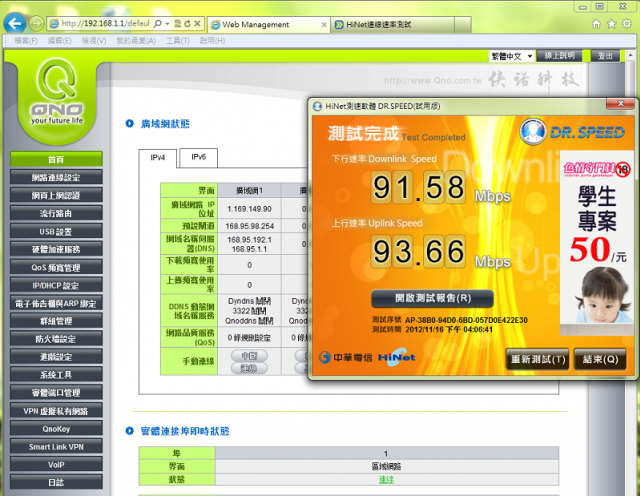Image resolution: width=640 pixels, height=496 pixels.
Task: Open the 工具(T) menu
Action: [x=178, y=41]
